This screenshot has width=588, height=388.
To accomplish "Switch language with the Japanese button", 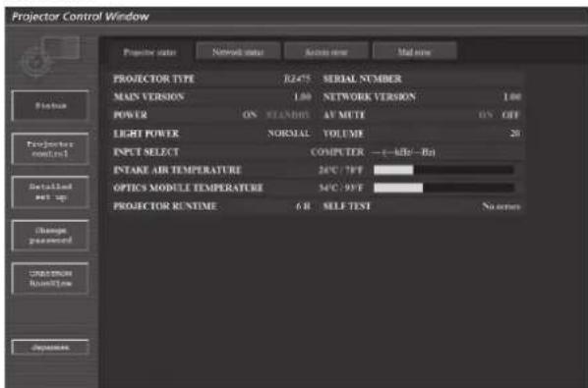I will coord(50,347).
